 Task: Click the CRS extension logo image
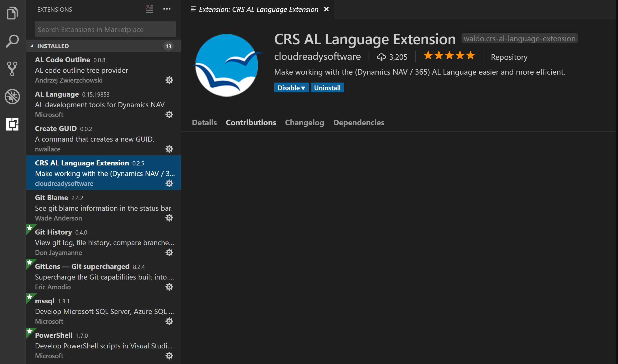tap(227, 65)
